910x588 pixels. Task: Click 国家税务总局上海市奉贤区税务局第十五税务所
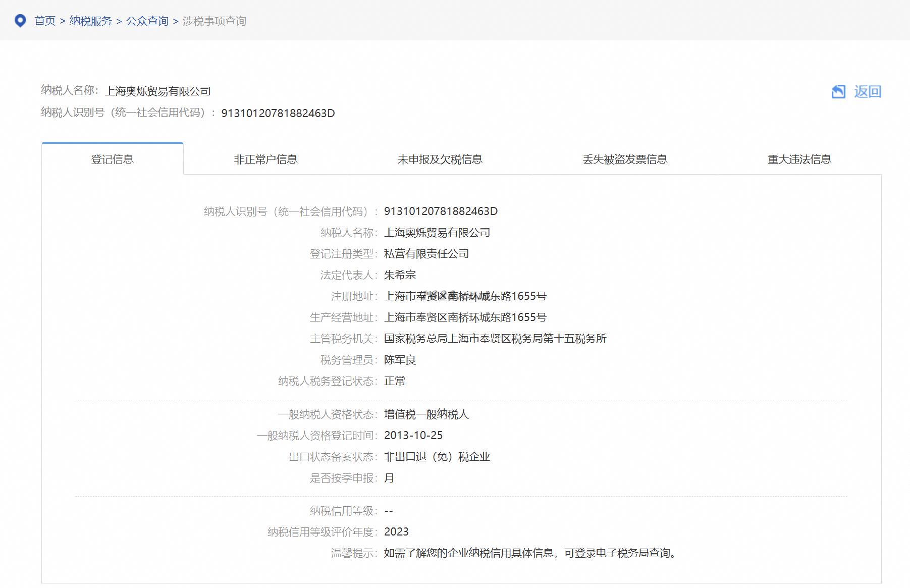[x=495, y=339]
